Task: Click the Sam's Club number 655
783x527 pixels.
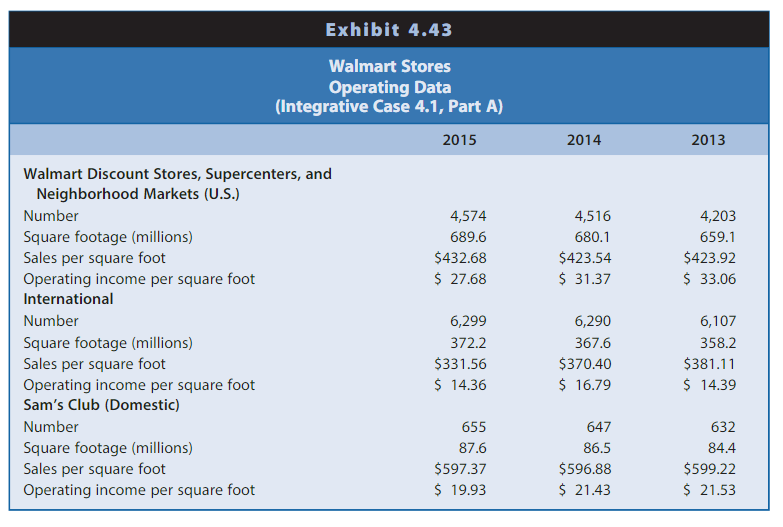Action: tap(473, 427)
